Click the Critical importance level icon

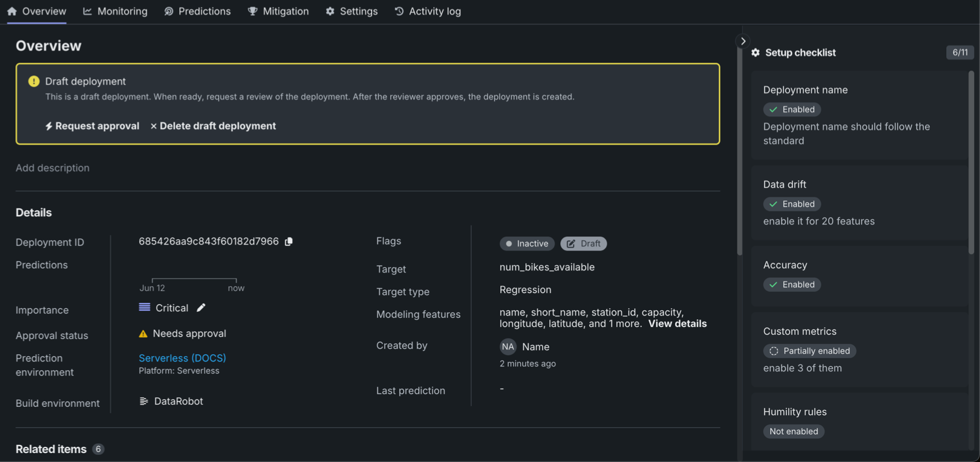(145, 308)
